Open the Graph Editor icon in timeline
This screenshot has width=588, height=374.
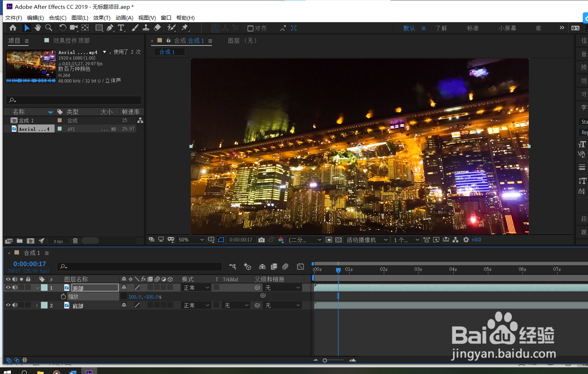[300, 266]
